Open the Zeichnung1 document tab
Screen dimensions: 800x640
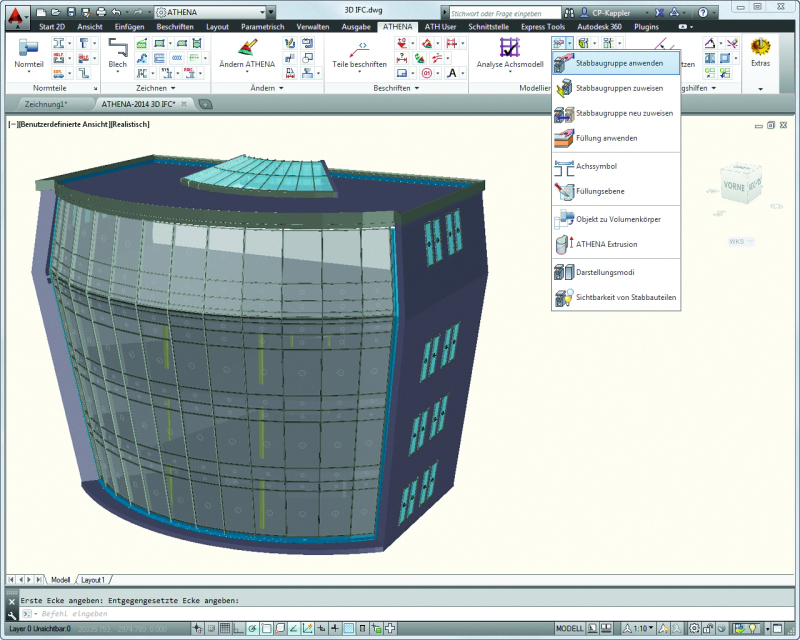(x=46, y=104)
